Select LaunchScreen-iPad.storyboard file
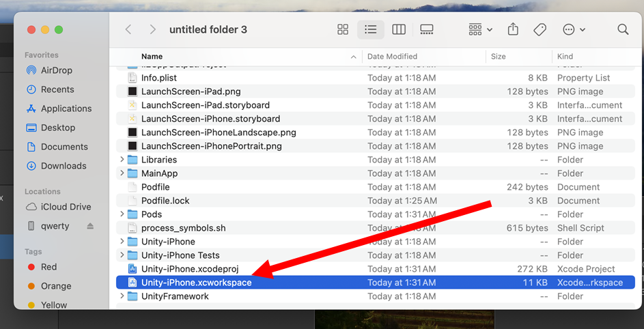The width and height of the screenshot is (644, 329). [376, 105]
